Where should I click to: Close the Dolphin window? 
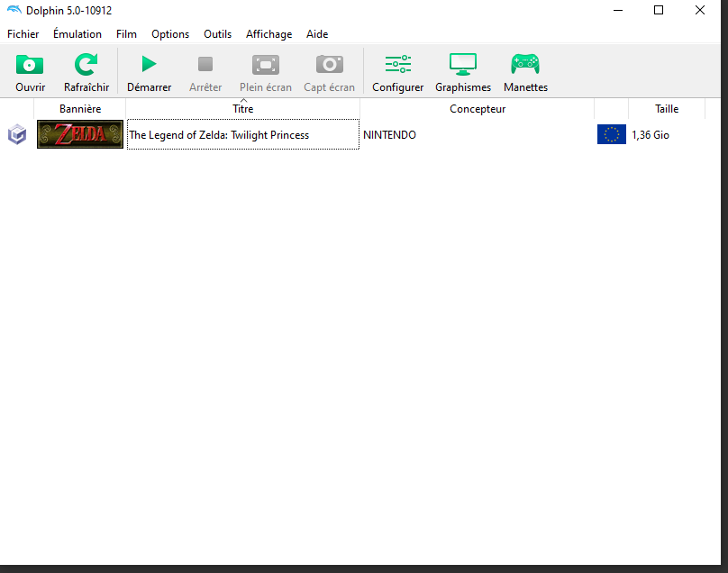pos(700,10)
